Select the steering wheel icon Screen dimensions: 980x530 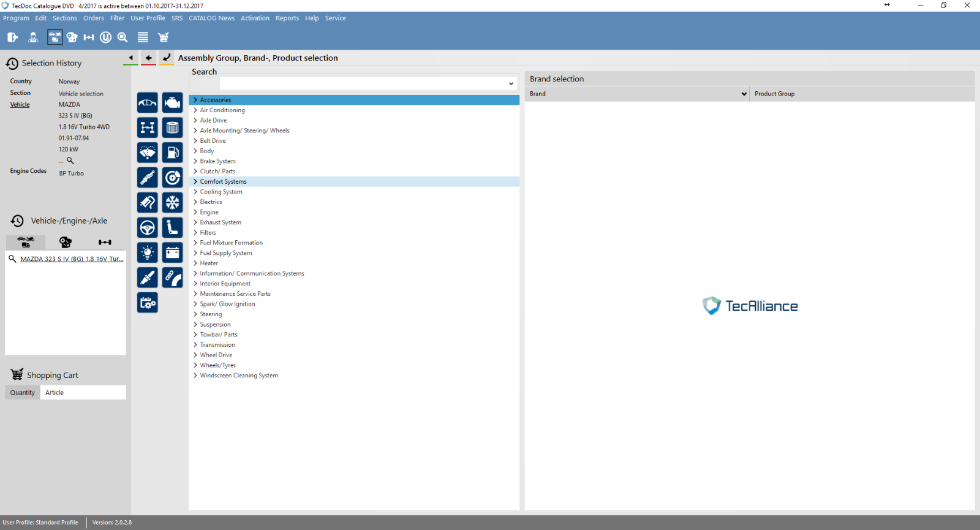(148, 228)
